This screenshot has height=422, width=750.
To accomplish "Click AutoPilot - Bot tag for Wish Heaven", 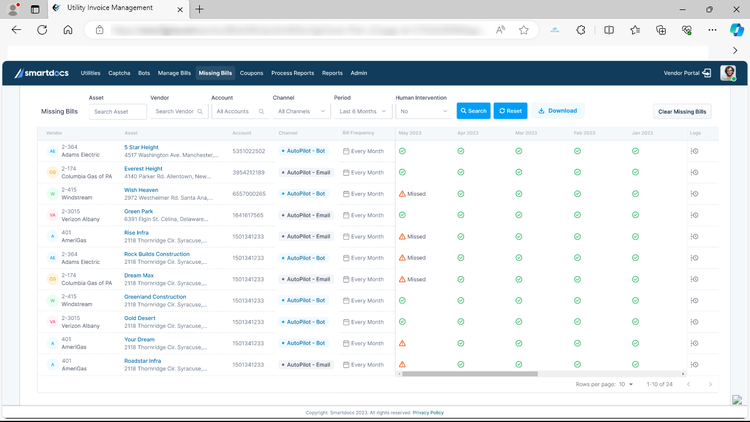I will [304, 194].
